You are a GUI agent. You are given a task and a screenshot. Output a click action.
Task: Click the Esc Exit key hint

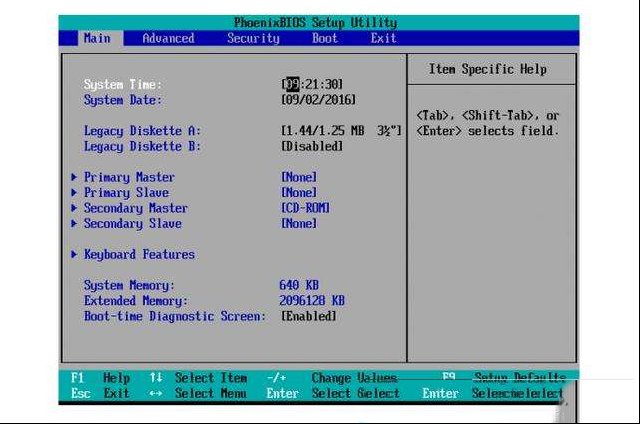click(100, 393)
